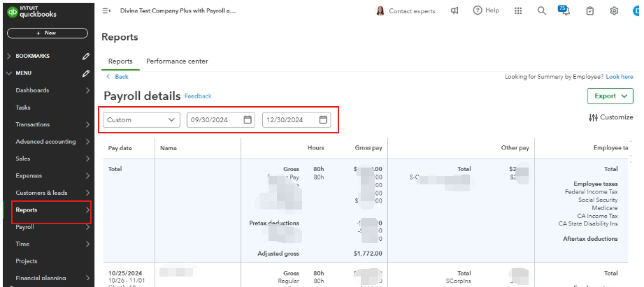Open the Settings gear icon

(x=614, y=11)
